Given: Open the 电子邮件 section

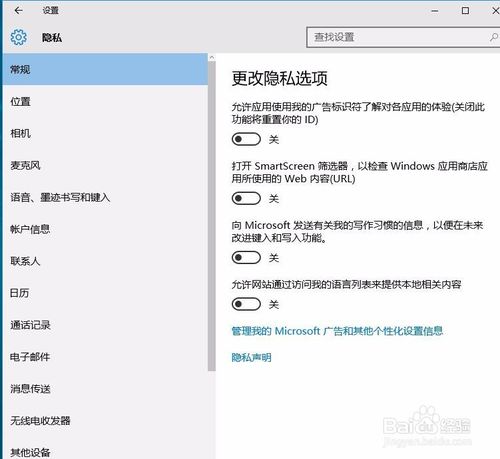Looking at the screenshot, I should pyautogui.click(x=105, y=357).
